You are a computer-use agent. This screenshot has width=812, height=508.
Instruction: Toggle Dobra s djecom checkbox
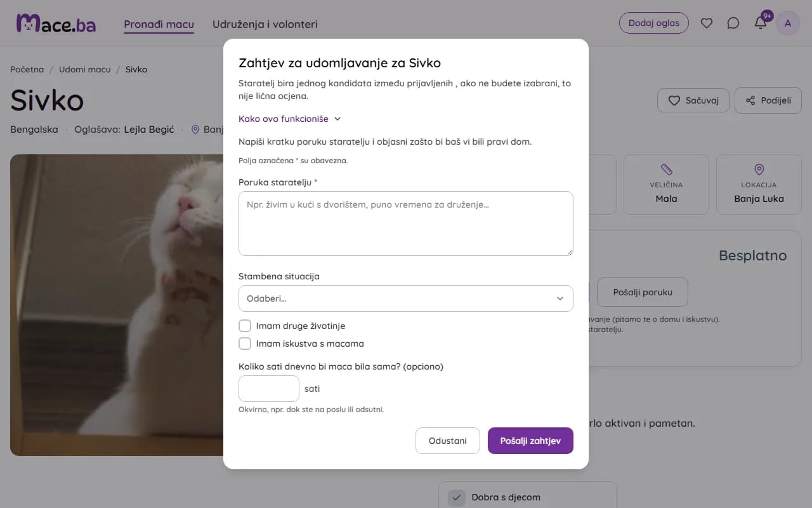pyautogui.click(x=457, y=498)
